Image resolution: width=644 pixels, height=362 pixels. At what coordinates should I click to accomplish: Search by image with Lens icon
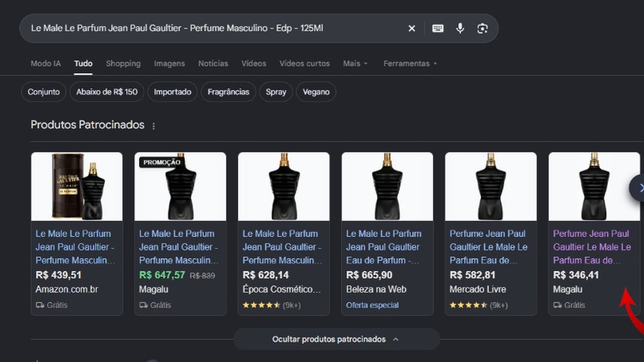pos(482,28)
